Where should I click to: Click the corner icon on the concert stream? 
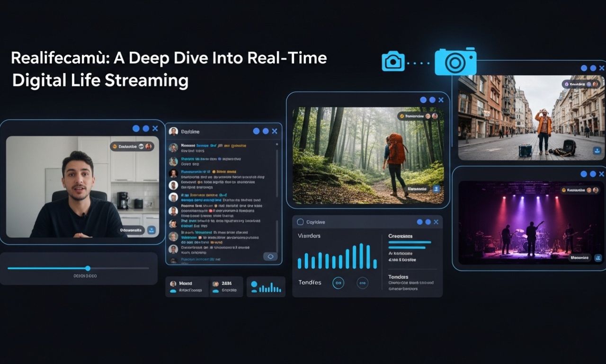(x=597, y=257)
